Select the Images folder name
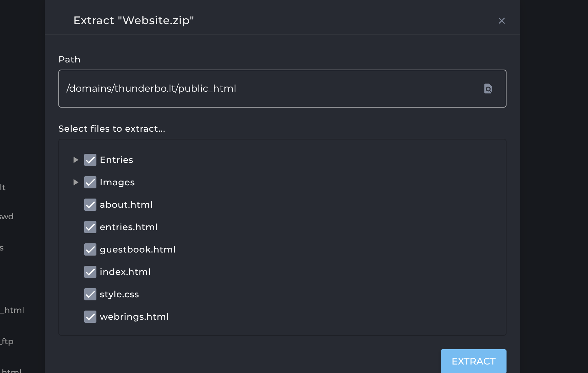588x373 pixels. [117, 182]
